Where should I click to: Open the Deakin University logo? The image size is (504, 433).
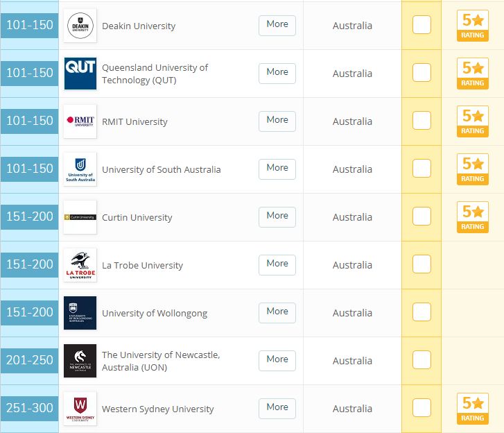(x=80, y=26)
